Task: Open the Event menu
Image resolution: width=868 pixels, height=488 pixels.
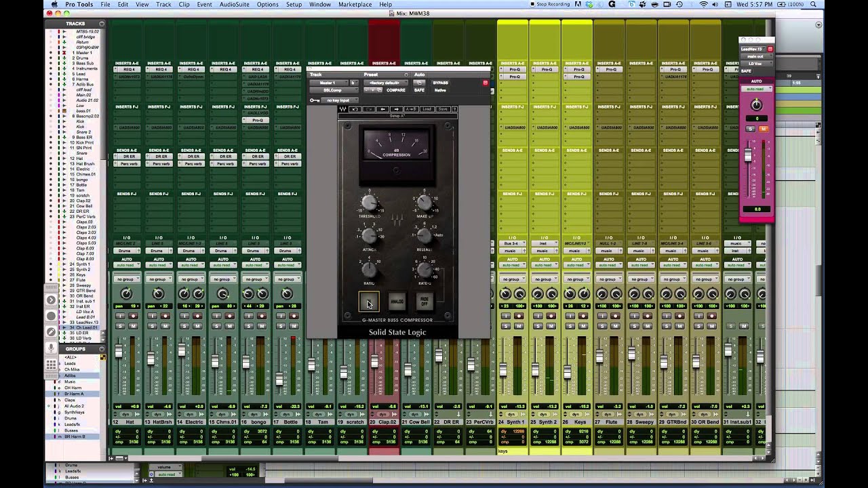Action: pyautogui.click(x=204, y=4)
